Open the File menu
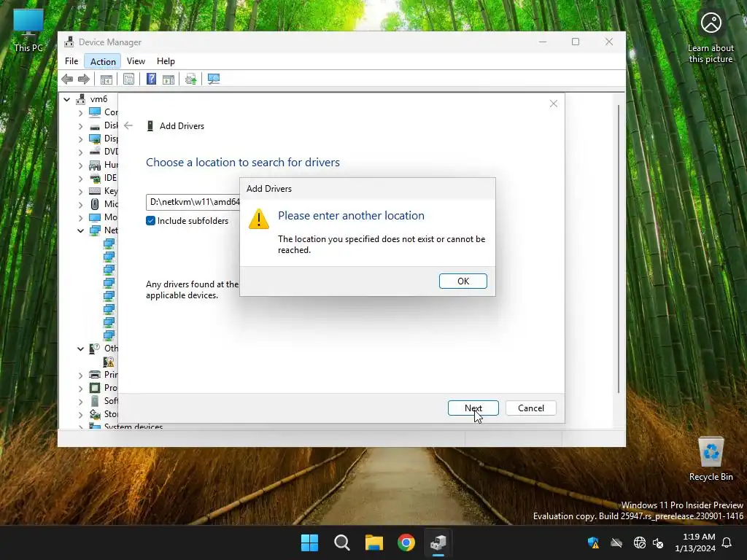This screenshot has height=560, width=747. tap(71, 61)
